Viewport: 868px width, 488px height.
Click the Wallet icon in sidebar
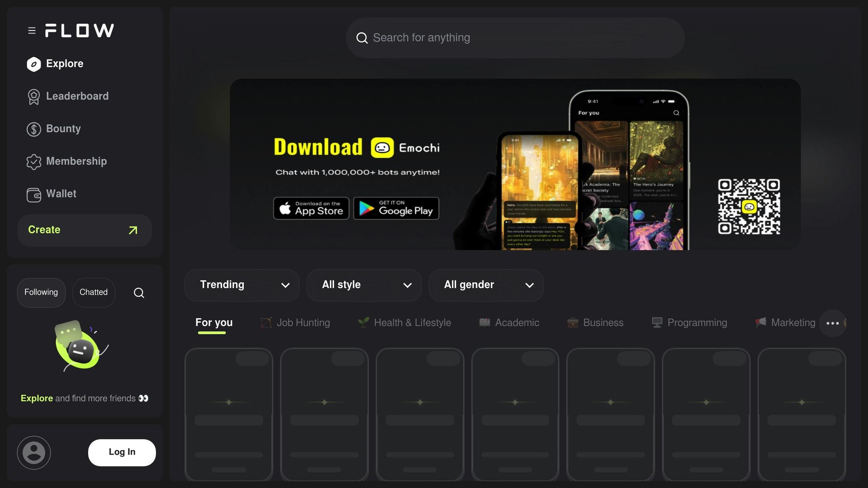click(34, 194)
